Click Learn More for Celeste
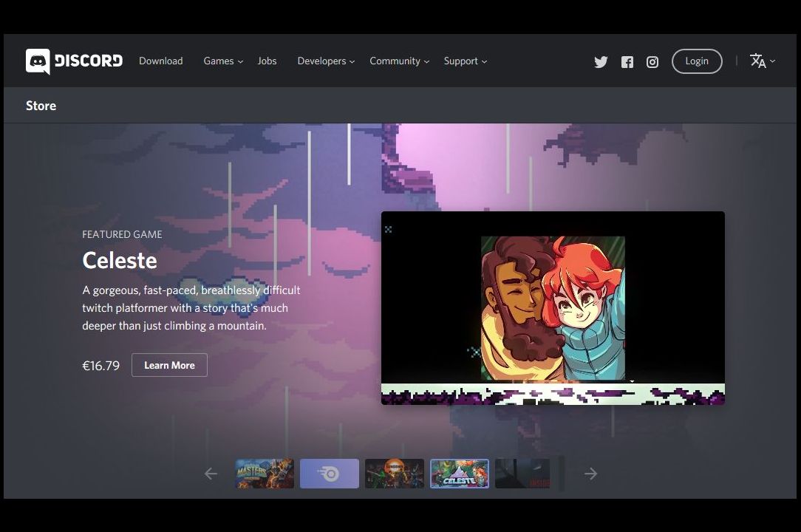The width and height of the screenshot is (801, 532). point(169,365)
